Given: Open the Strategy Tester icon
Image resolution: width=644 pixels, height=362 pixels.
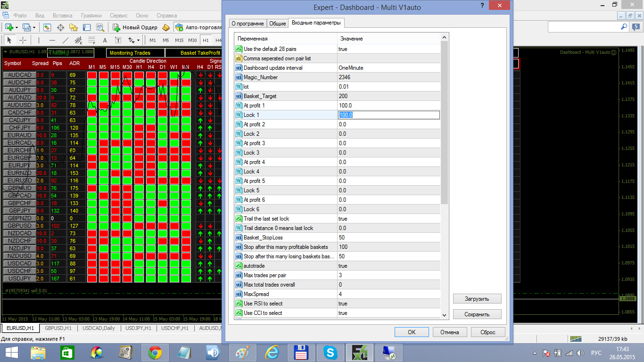Looking at the screenshot, I should point(100,27).
